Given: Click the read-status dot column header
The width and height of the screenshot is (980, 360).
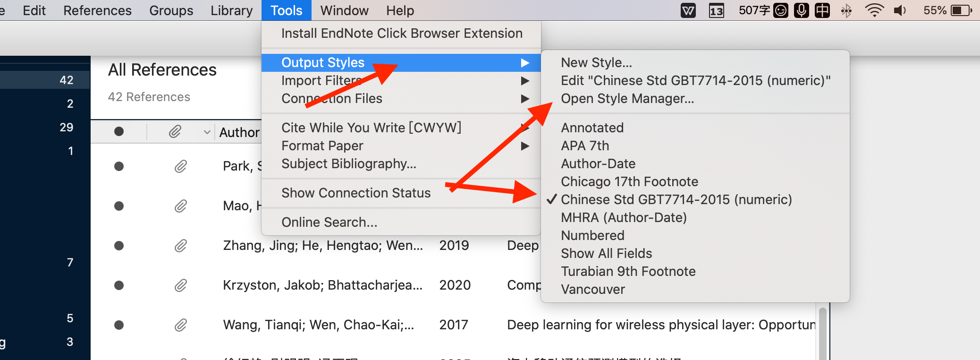Looking at the screenshot, I should [119, 131].
